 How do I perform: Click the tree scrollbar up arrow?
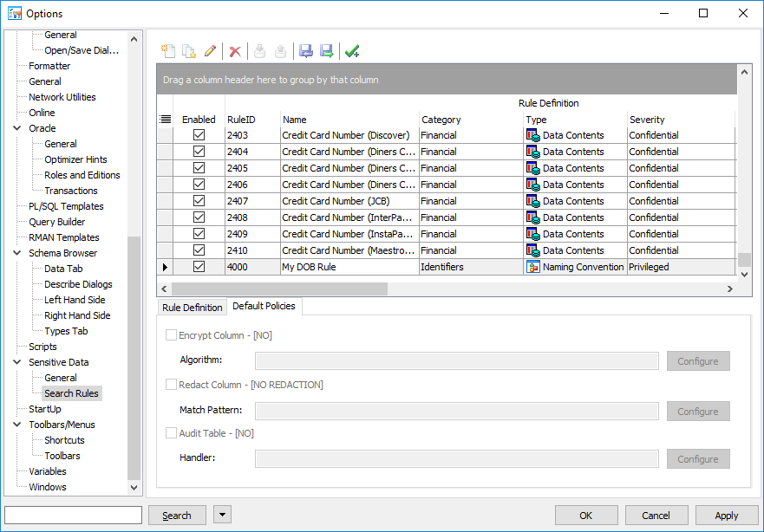coord(134,39)
